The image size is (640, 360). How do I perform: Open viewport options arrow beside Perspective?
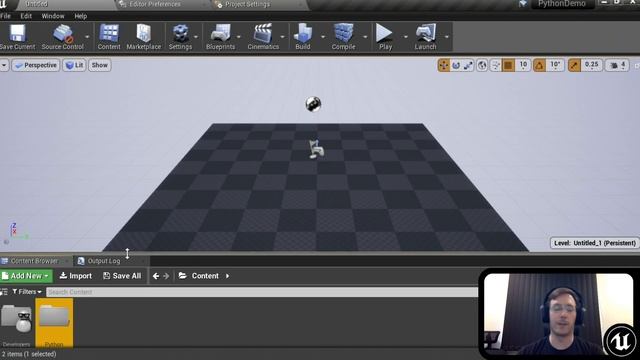click(4, 65)
